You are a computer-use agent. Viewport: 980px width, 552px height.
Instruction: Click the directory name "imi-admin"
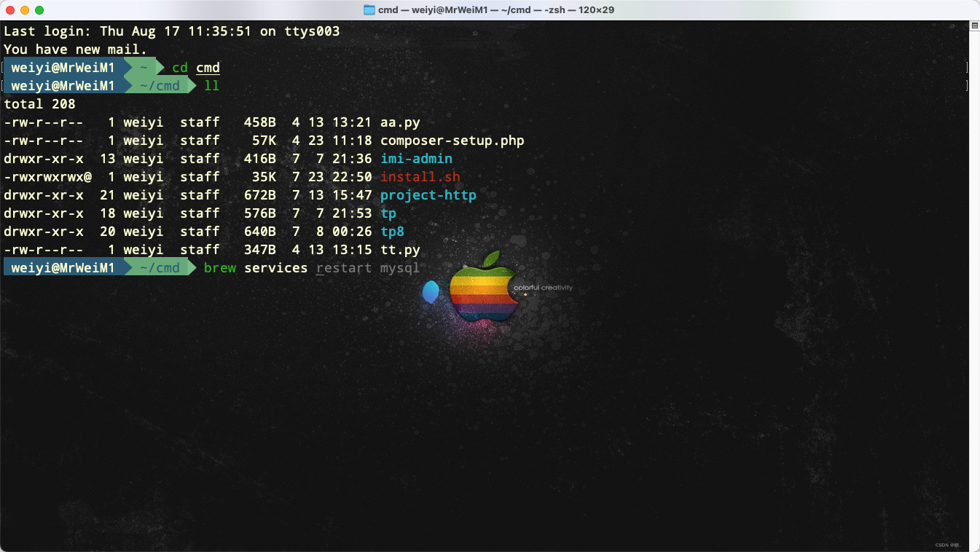(416, 159)
